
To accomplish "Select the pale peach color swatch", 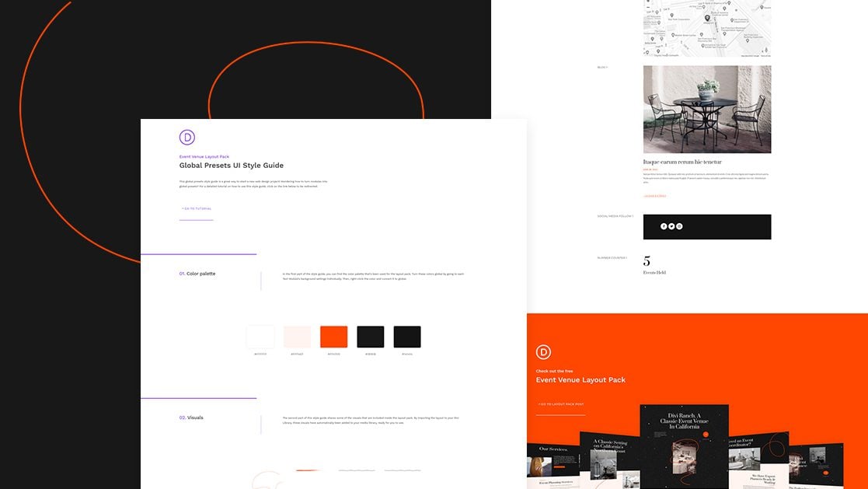I will tap(297, 337).
